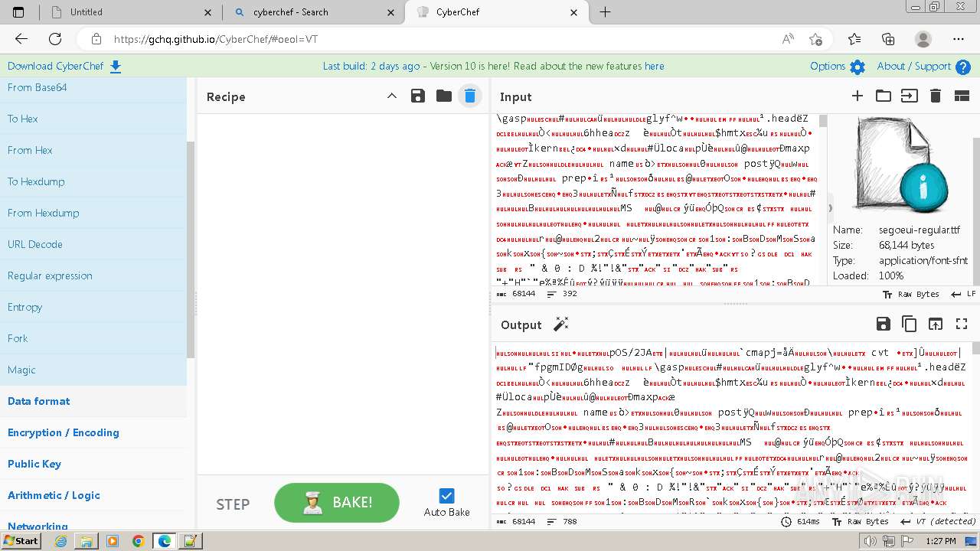Go back in the browser
The width and height of the screenshot is (980, 551).
click(21, 39)
